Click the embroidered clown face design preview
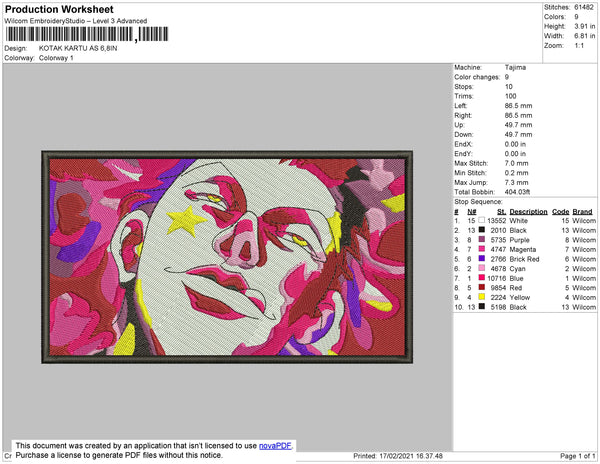The height and width of the screenshot is (464, 600). coord(227,257)
